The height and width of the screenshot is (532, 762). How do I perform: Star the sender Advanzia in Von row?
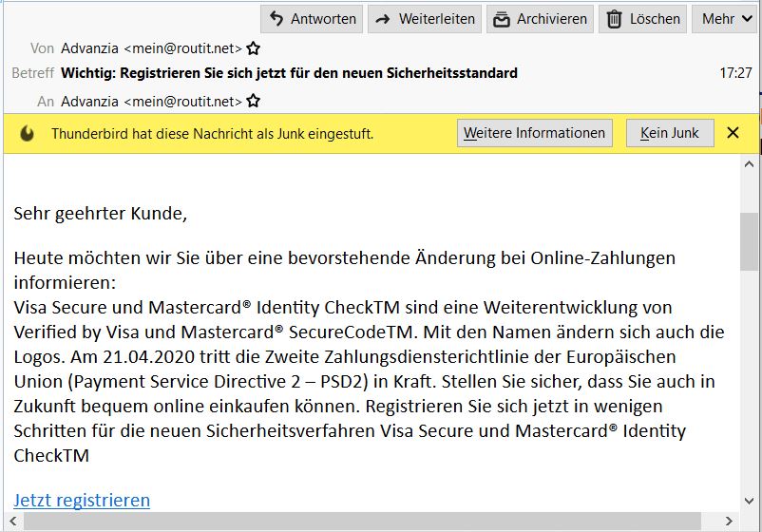click(253, 48)
